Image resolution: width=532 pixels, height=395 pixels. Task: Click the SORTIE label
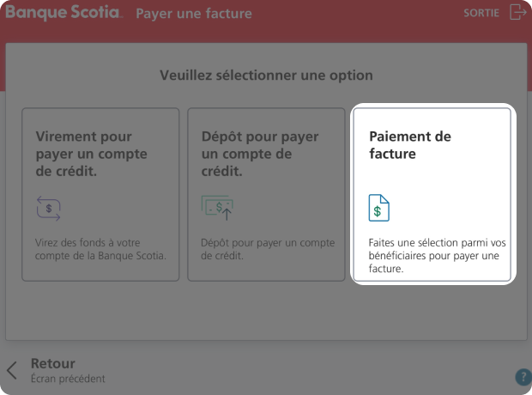[481, 13]
